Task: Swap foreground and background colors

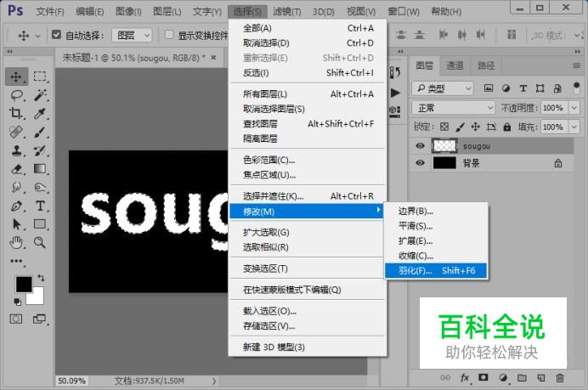Action: coord(41,278)
